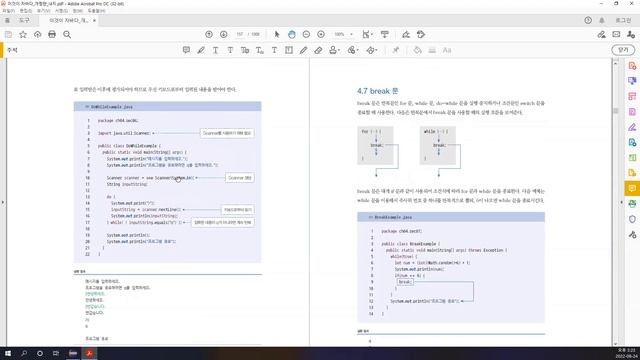Click the 로그인 sign-in button

pos(623,20)
